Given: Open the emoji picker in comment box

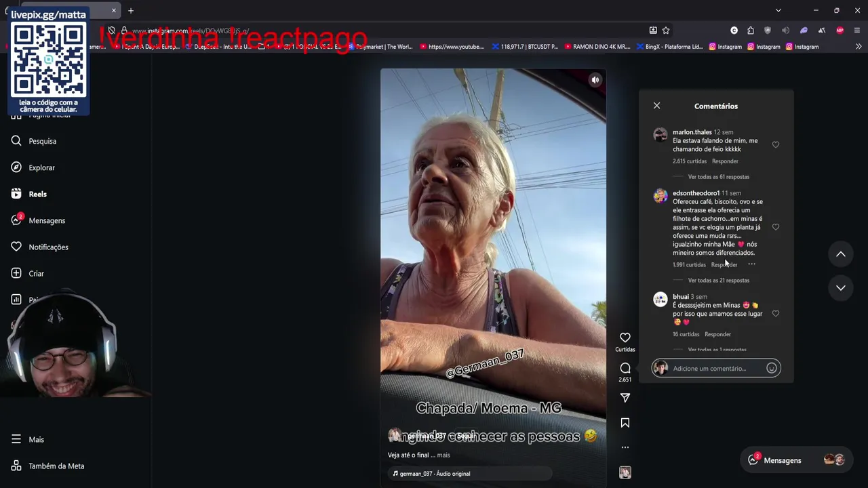Looking at the screenshot, I should point(771,368).
